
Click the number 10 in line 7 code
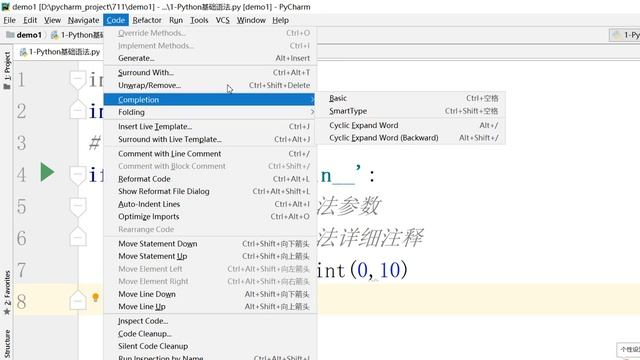coord(389,270)
